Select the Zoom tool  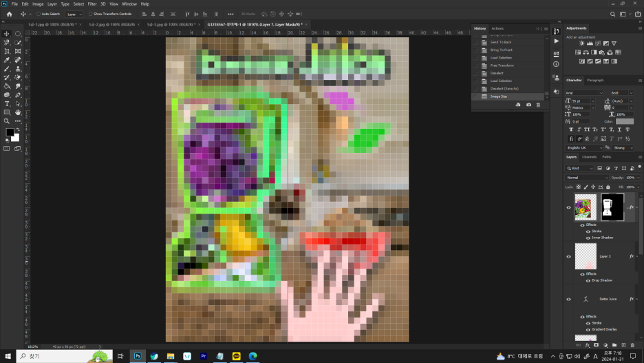7,121
